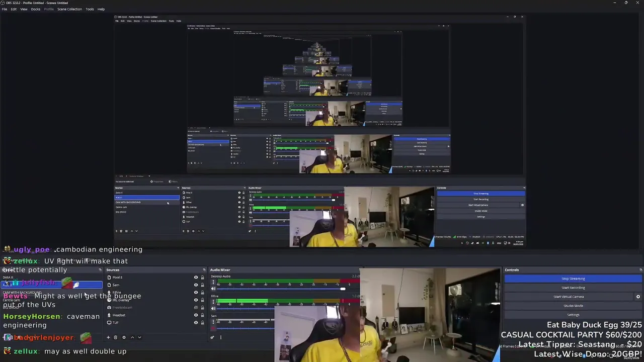Viewport: 644px width, 362px height.
Task: Open the View menu
Action: point(24,9)
